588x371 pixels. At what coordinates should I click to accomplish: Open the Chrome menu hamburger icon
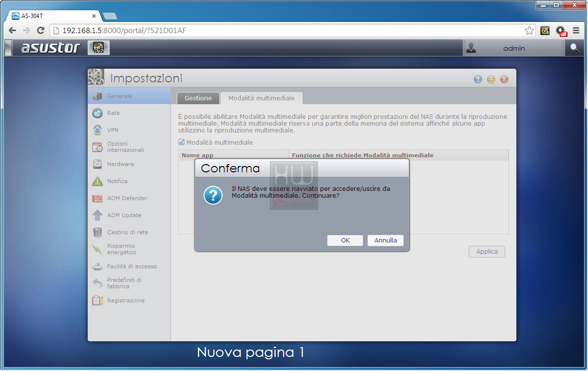[x=576, y=31]
